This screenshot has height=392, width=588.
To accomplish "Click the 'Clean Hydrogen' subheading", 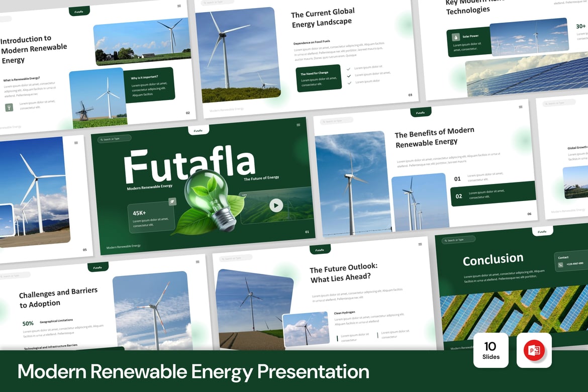I will 344,313.
